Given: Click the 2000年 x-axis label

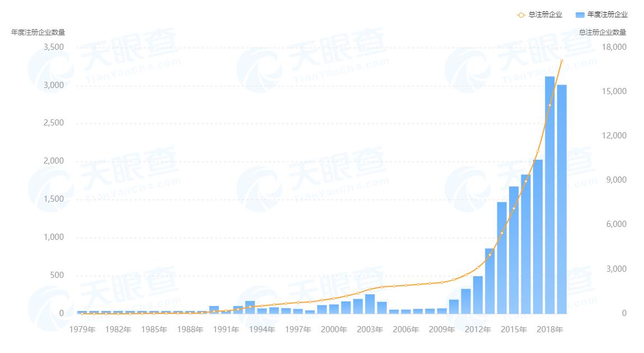Looking at the screenshot, I should (x=334, y=329).
